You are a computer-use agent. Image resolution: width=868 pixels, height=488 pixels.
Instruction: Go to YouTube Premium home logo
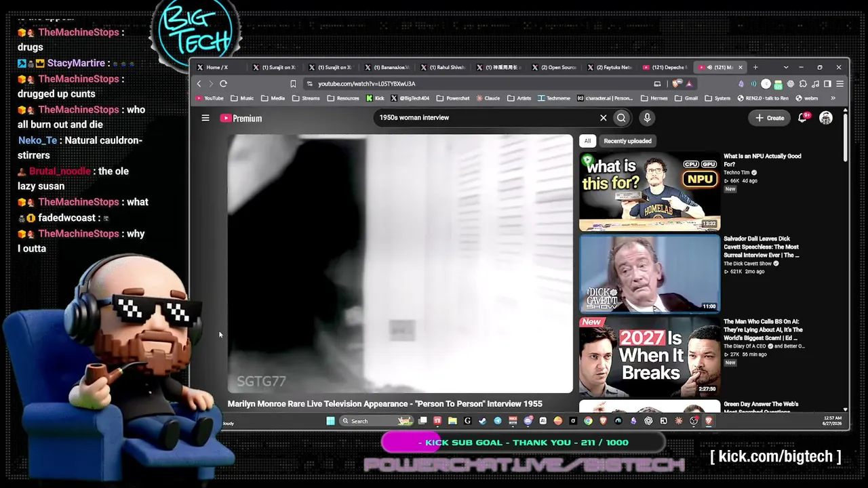click(x=241, y=118)
